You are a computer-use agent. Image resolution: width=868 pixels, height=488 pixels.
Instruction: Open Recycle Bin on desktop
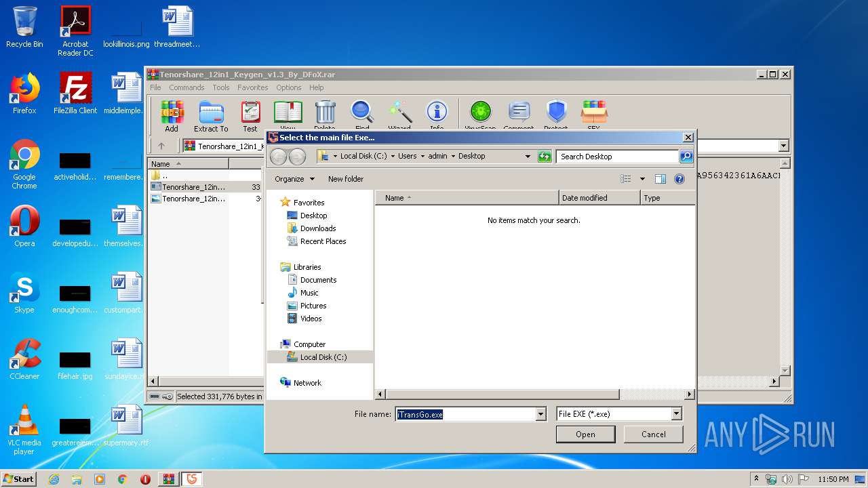point(24,27)
